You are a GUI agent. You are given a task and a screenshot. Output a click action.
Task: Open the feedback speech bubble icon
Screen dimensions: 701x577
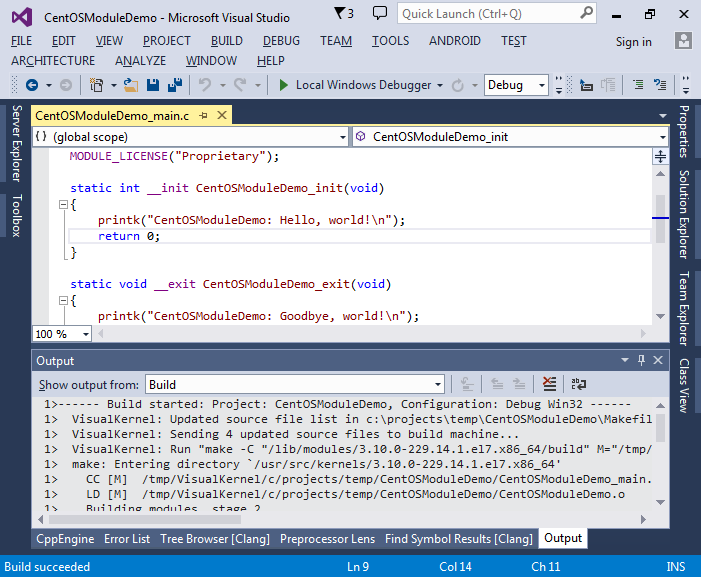coord(380,13)
